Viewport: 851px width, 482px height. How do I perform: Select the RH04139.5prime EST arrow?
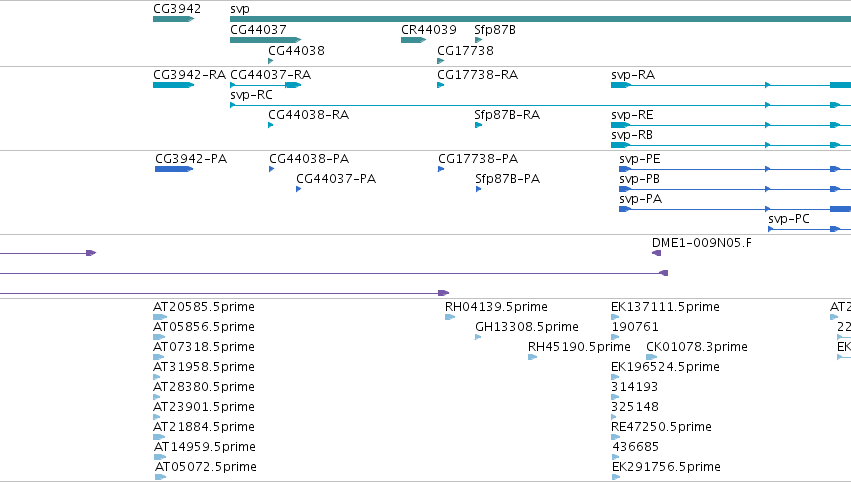tap(450, 317)
